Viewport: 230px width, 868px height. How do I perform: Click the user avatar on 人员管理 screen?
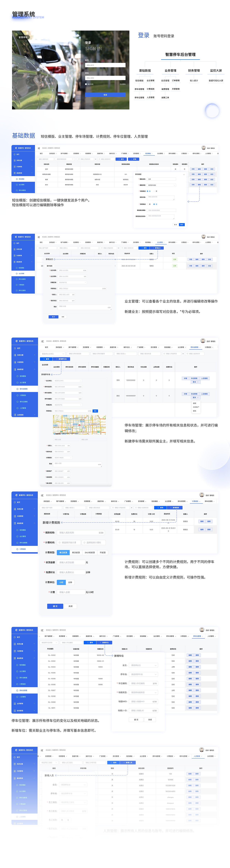[202, 750]
